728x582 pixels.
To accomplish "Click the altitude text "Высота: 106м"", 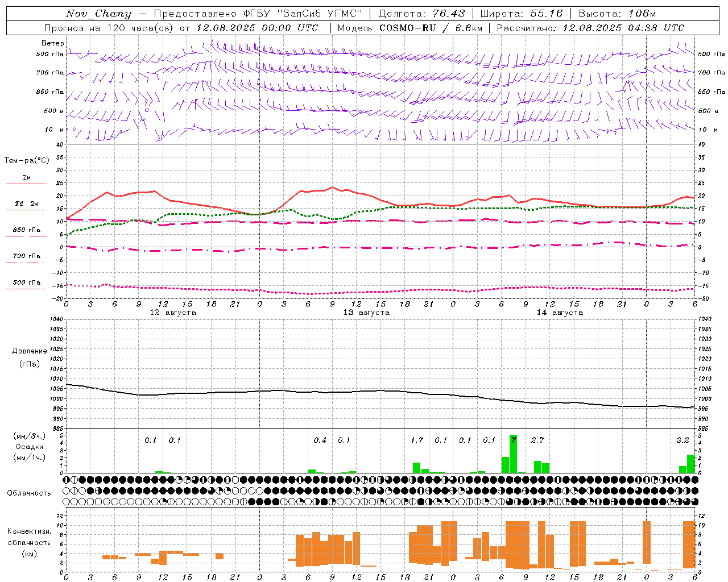I will click(618, 14).
